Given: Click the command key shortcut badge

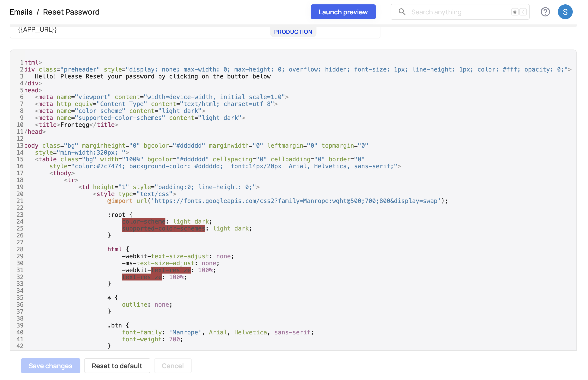Looking at the screenshot, I should pyautogui.click(x=515, y=12).
